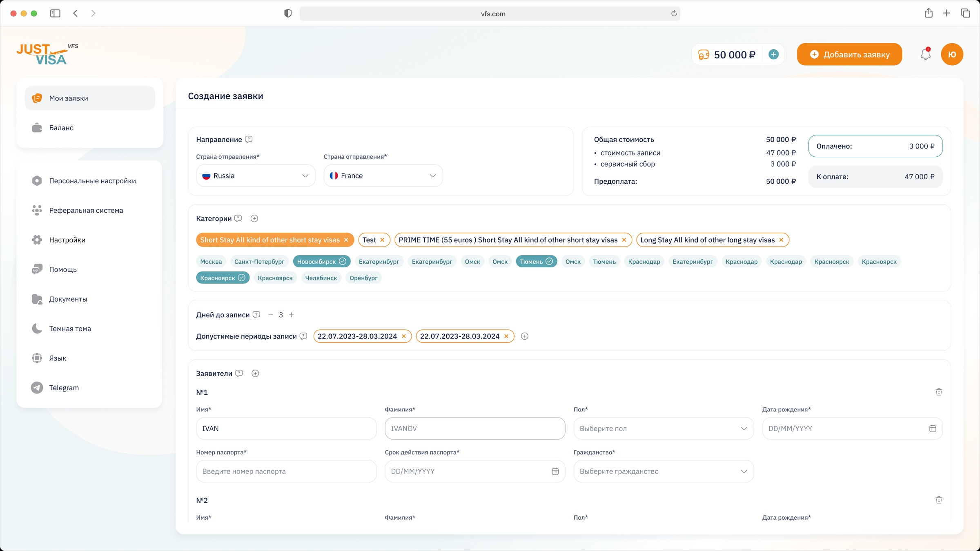This screenshot has height=551, width=980.
Task: Click the green plus to top up balance
Action: (773, 54)
